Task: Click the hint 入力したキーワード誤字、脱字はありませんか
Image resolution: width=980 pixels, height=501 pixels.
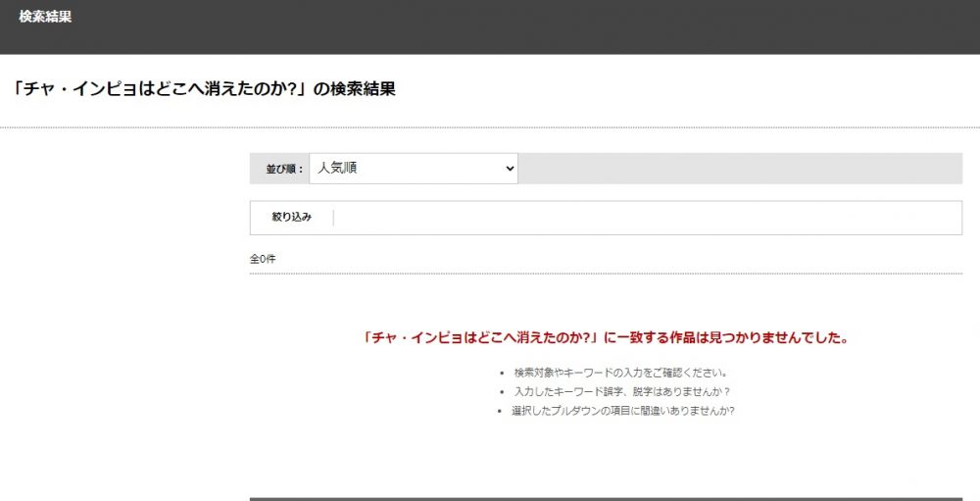Action: coord(622,391)
